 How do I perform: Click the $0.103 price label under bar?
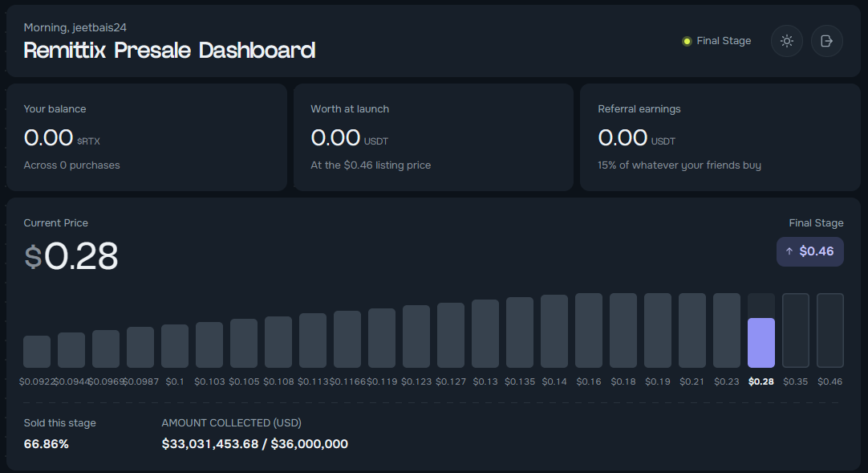coord(209,381)
